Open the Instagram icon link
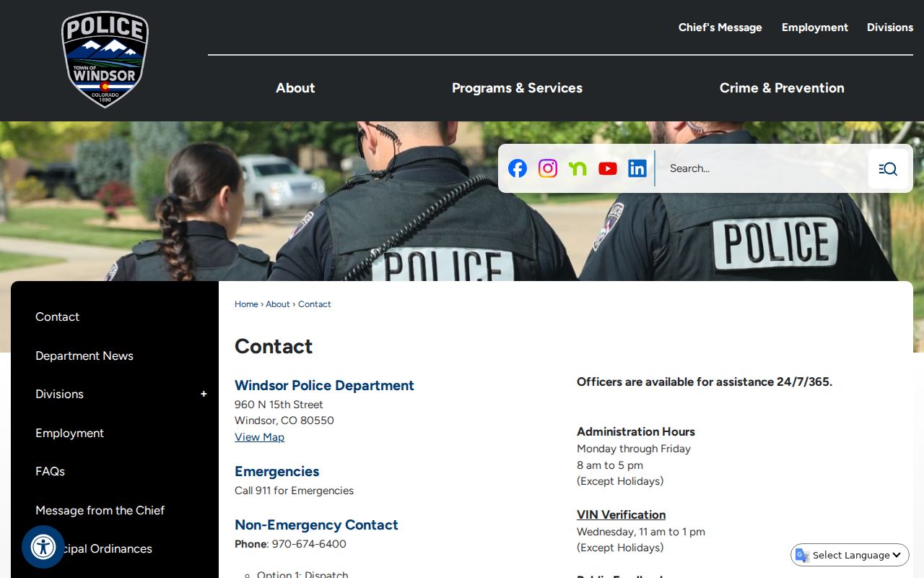 [x=548, y=168]
